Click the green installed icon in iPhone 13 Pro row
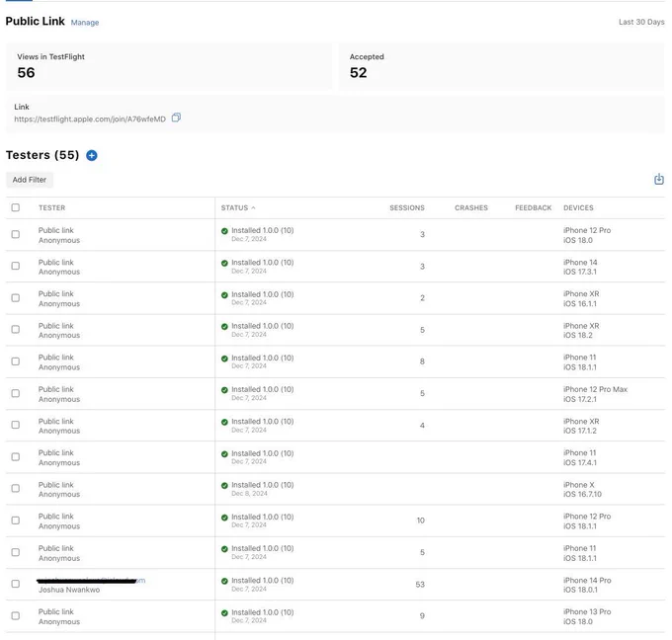Screen dimensions: 672x640 [224, 613]
